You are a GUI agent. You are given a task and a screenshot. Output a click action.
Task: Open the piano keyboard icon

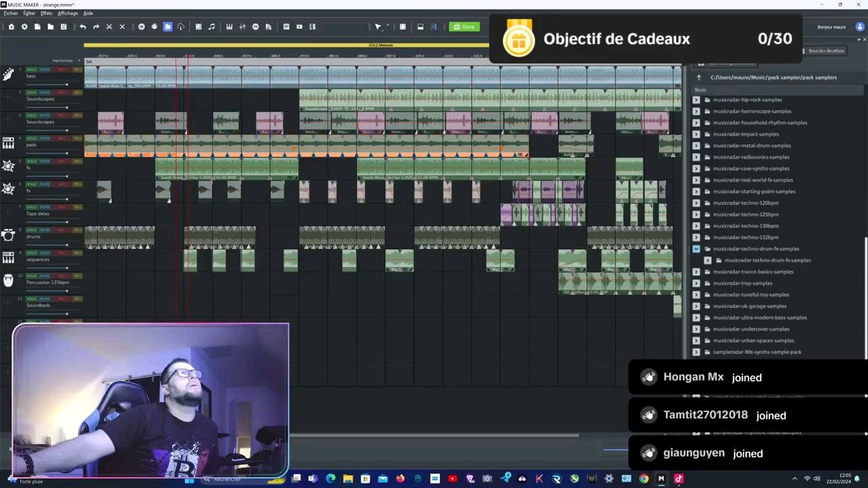pos(229,26)
